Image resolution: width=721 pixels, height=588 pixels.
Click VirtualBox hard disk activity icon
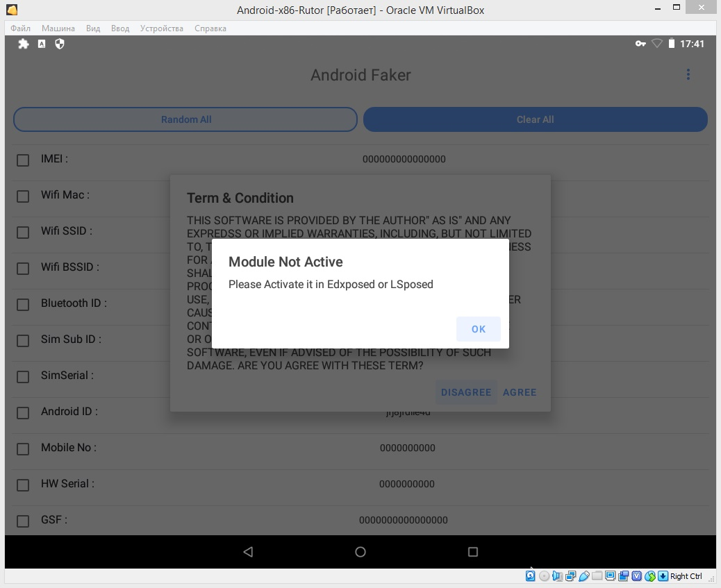tap(531, 576)
